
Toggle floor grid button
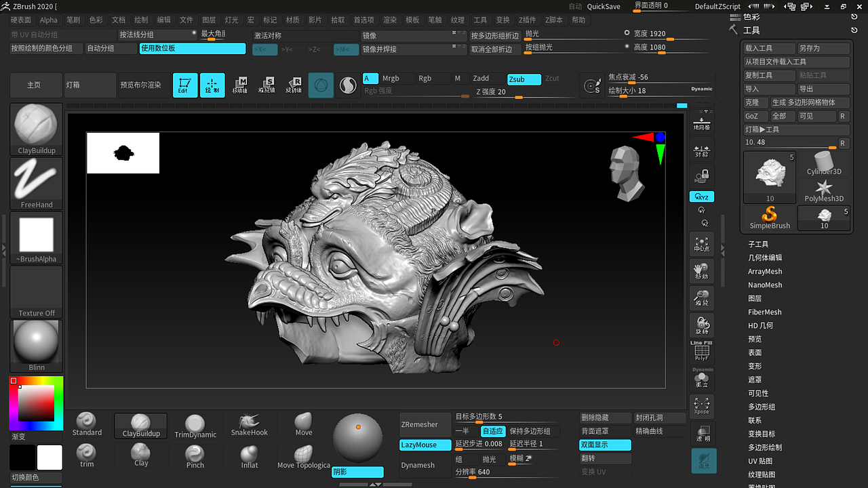tap(702, 122)
